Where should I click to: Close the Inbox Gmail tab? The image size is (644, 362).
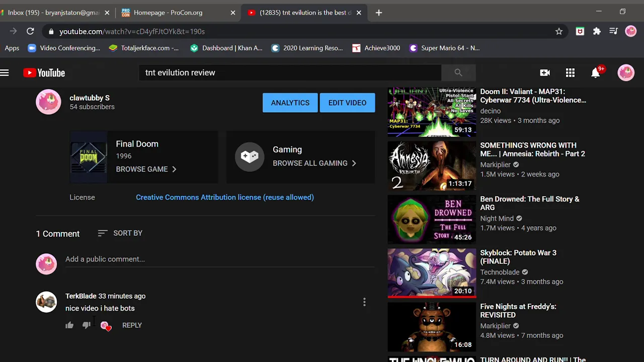point(107,13)
